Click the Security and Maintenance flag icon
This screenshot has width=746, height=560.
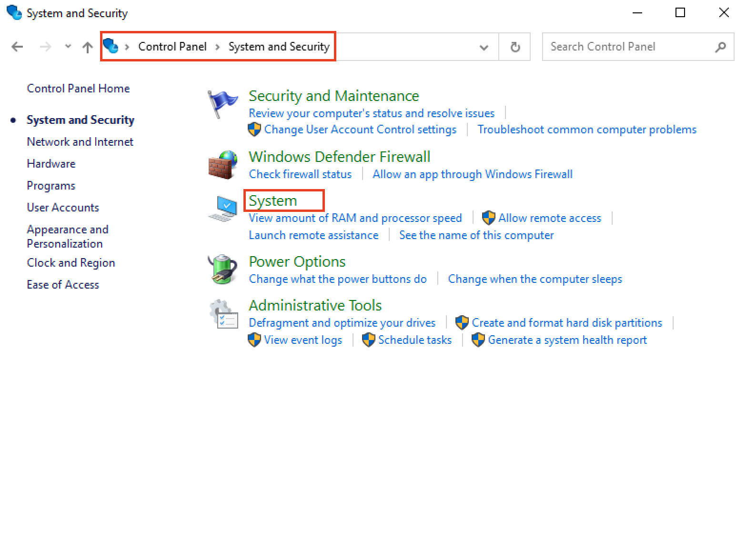pyautogui.click(x=222, y=104)
